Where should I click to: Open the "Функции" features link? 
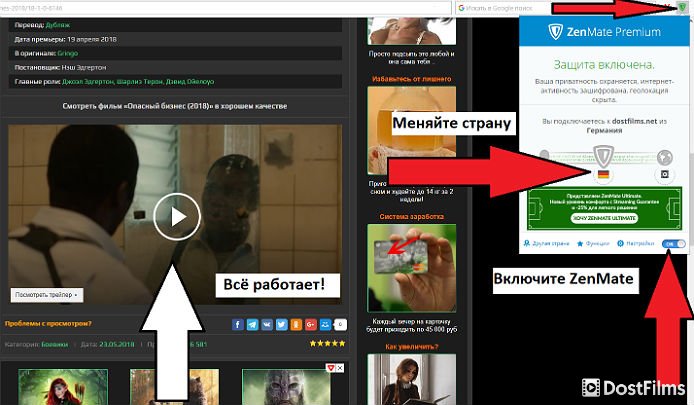click(x=593, y=243)
